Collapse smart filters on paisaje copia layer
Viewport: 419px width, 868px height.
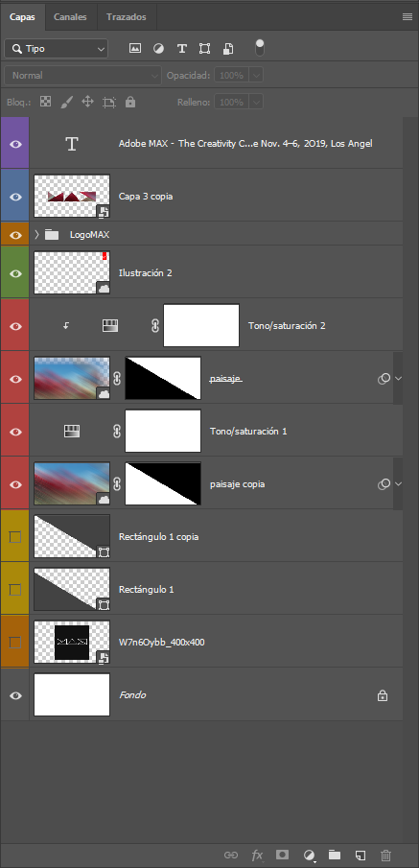(x=398, y=483)
